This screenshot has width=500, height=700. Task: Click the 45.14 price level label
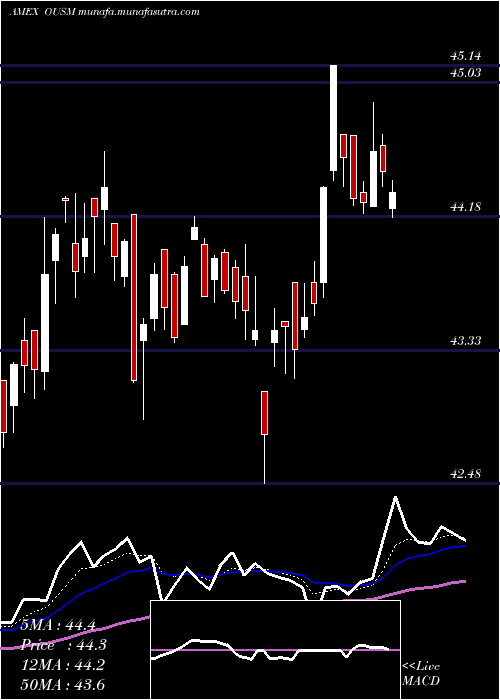click(466, 56)
